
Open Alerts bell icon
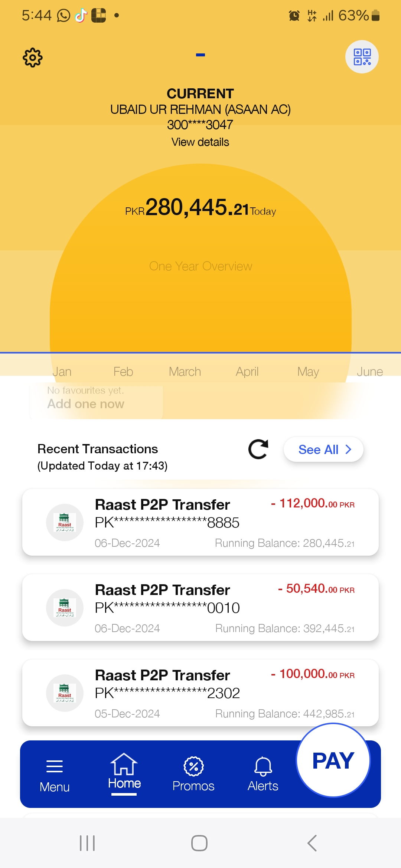(263, 766)
